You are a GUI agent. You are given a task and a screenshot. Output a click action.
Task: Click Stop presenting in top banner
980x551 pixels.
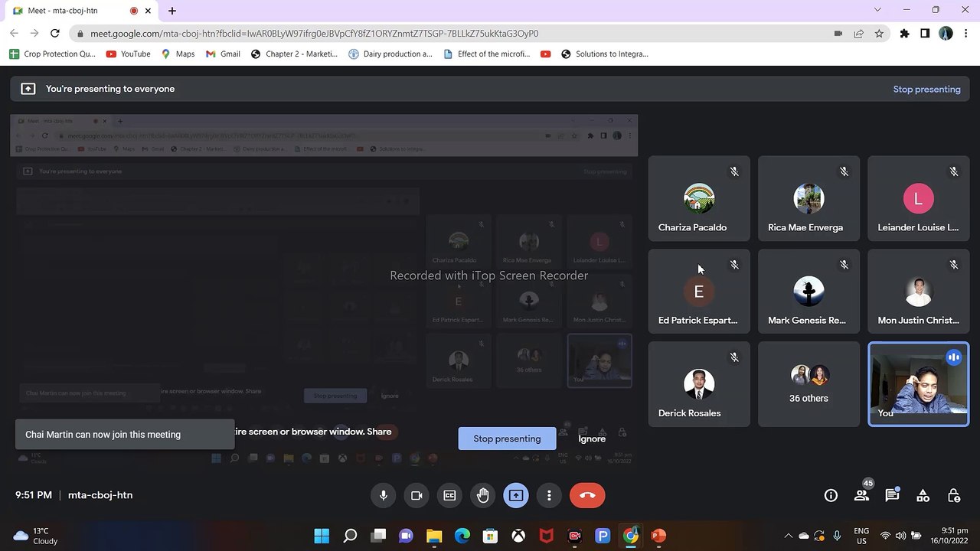926,89
